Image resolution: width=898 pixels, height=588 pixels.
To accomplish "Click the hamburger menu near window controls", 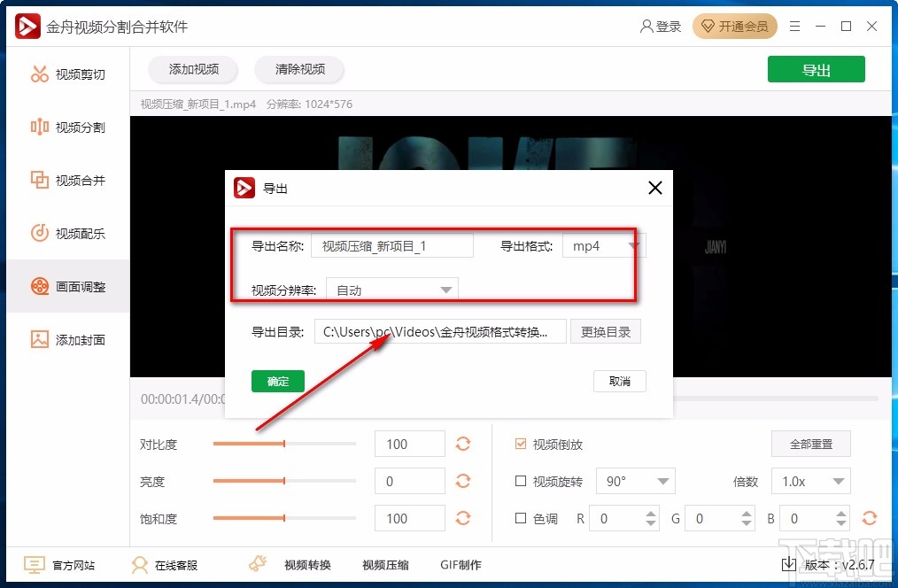I will [x=794, y=27].
